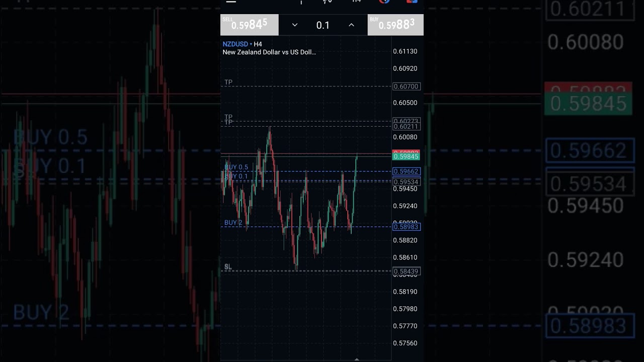Select the BUY 2 order line label

233,223
